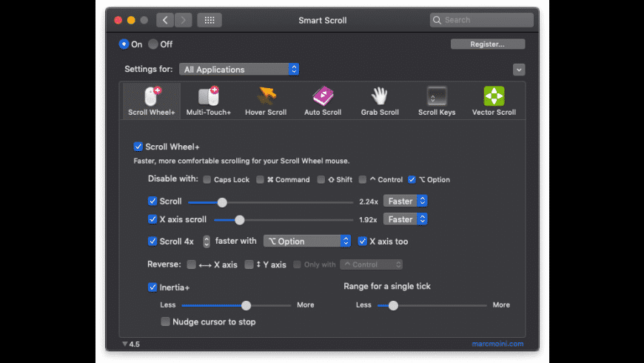Show all preferences grid icon
Viewport: 644px width, 363px height.
(209, 20)
